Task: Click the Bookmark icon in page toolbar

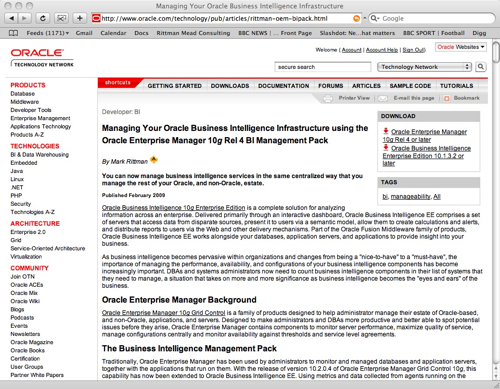Action: tap(447, 98)
